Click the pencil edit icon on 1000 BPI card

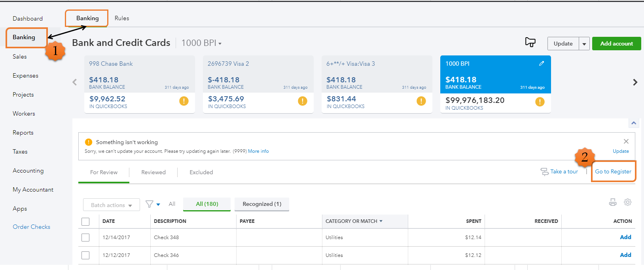coord(542,63)
